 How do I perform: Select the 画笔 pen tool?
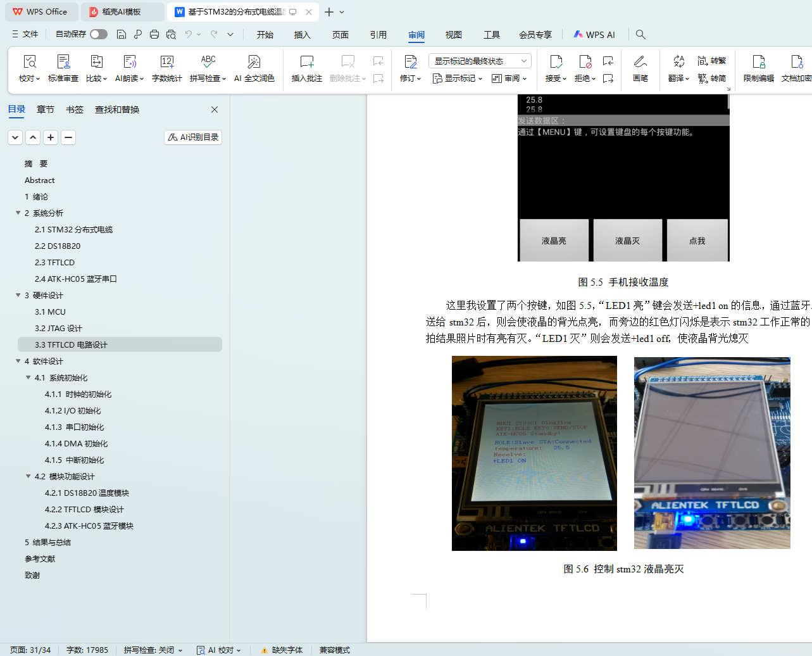click(x=640, y=68)
